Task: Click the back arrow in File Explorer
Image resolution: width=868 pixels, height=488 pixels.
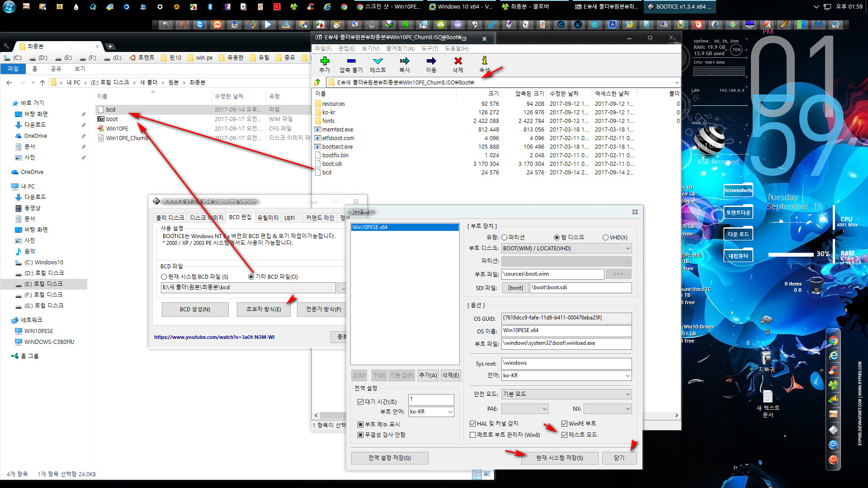Action: [9, 83]
